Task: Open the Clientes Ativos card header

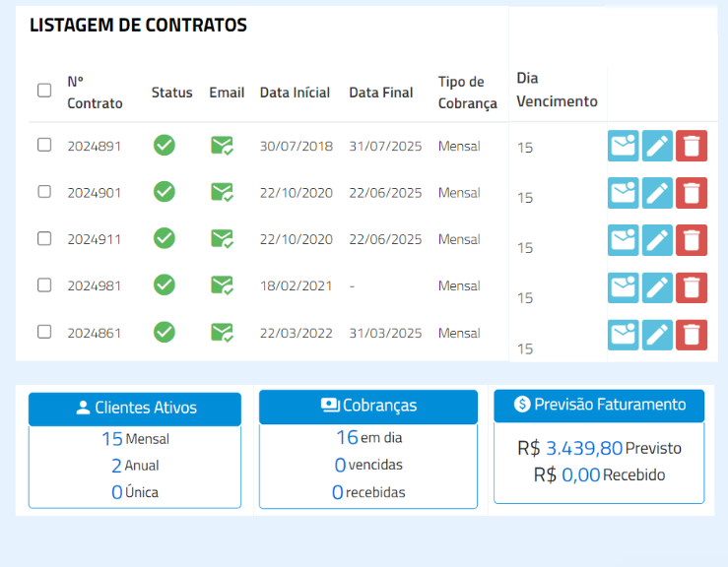Action: click(x=135, y=409)
